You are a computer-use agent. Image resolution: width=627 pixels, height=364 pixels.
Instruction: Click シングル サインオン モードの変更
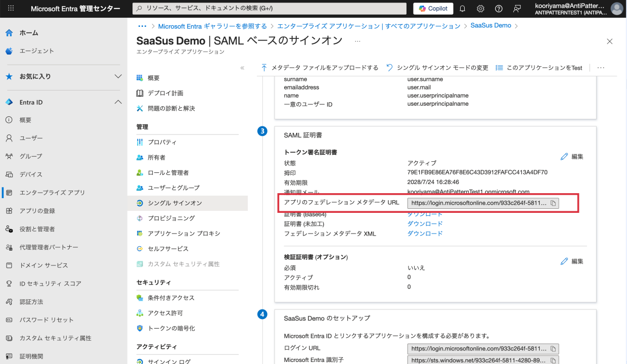[437, 68]
